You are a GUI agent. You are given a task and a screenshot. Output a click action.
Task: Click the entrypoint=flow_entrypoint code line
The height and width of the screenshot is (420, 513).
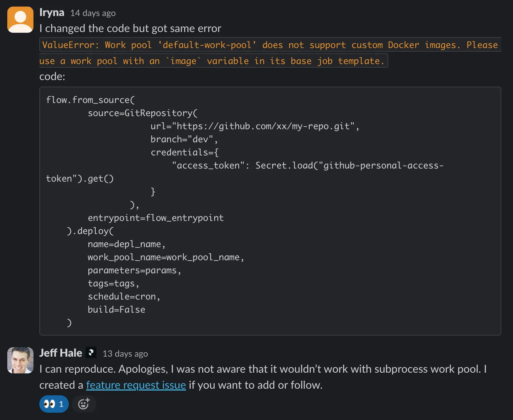(155, 218)
